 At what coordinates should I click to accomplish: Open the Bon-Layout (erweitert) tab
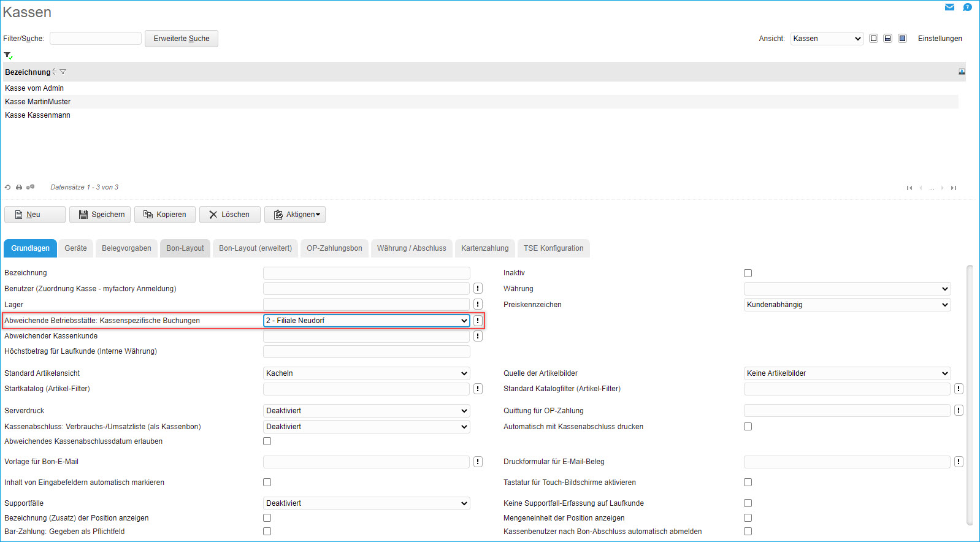[255, 248]
